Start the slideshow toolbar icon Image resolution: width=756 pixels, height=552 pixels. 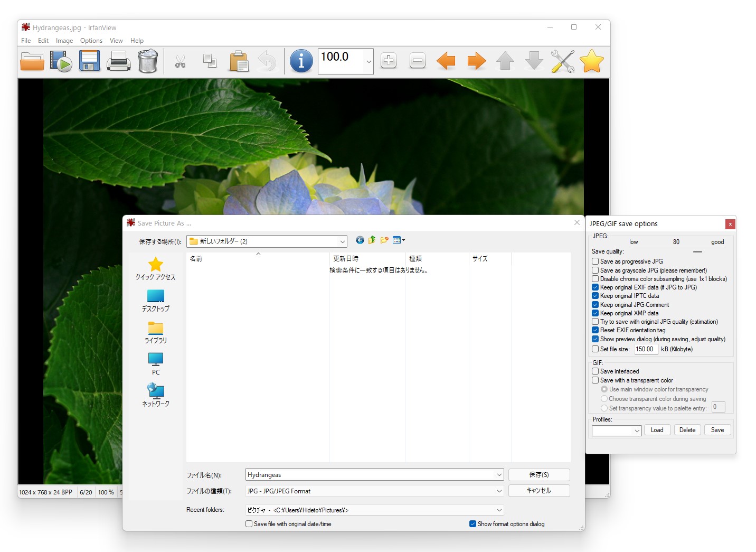coord(61,61)
